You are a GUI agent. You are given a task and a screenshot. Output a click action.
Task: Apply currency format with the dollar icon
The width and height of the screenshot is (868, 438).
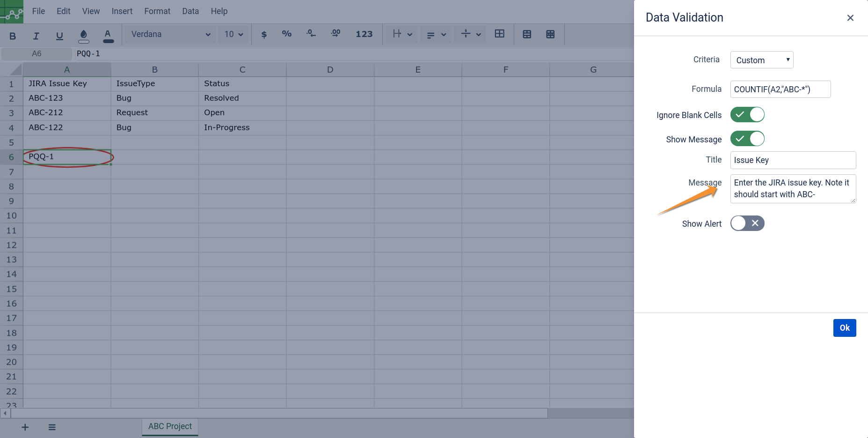pyautogui.click(x=264, y=34)
